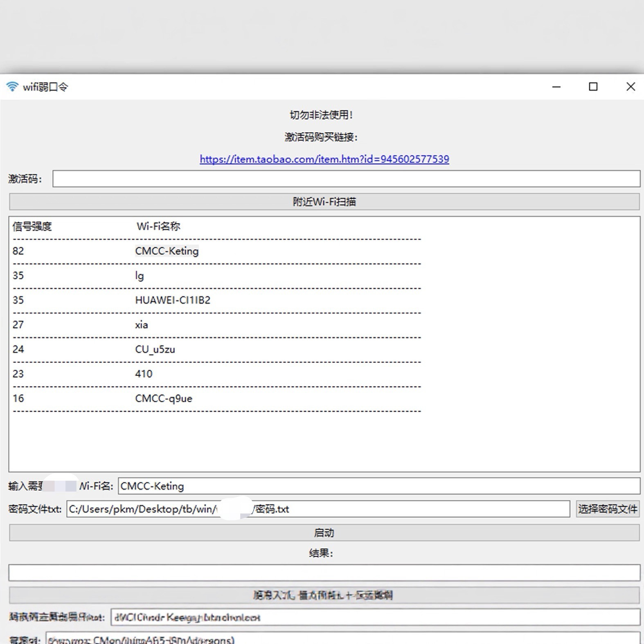This screenshot has height=644, width=644.
Task: Click the 启动 start button
Action: pos(324,533)
